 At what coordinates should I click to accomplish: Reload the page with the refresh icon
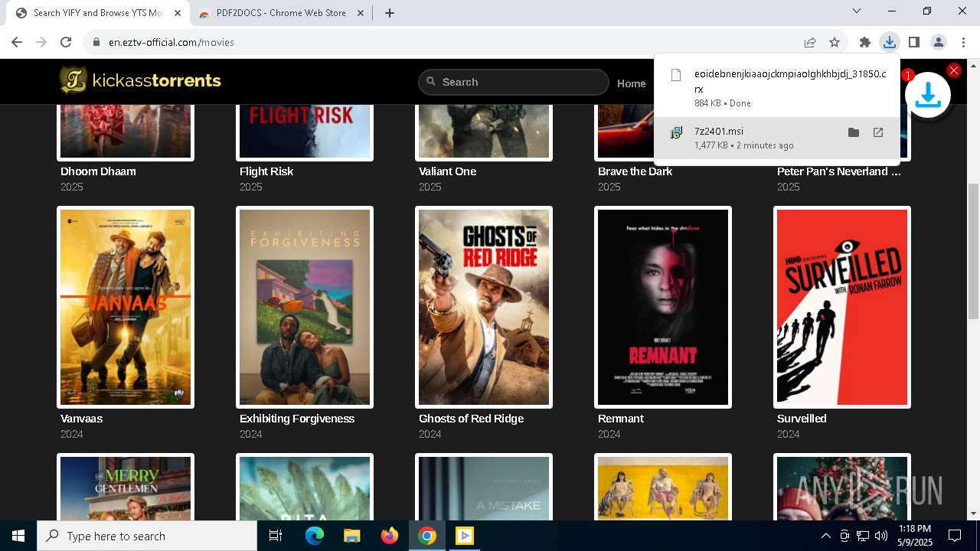pos(66,42)
